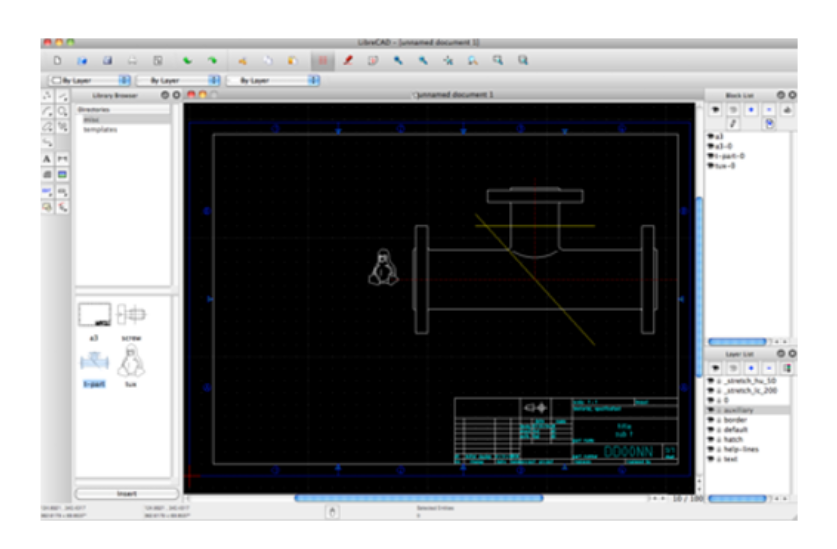Open a file using the Open toolbar icon
This screenshot has height=549, width=837.
click(x=82, y=60)
